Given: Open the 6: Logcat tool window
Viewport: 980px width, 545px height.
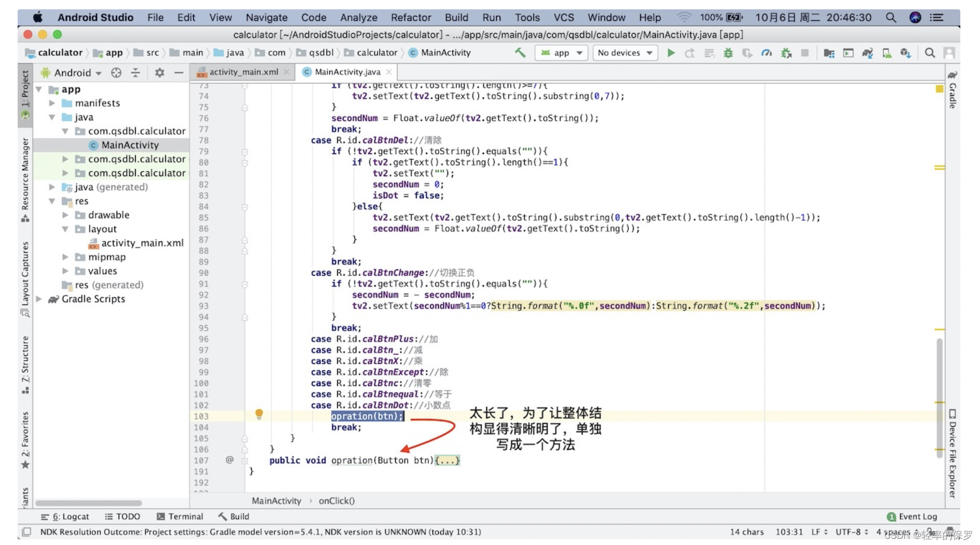Looking at the screenshot, I should 65,517.
